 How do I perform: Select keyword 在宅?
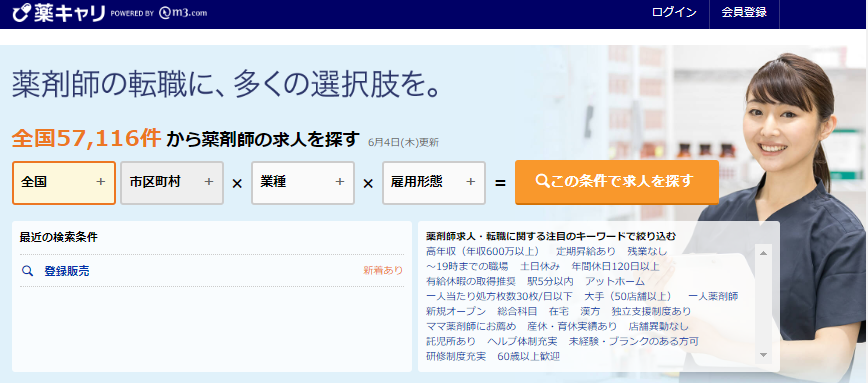559,311
